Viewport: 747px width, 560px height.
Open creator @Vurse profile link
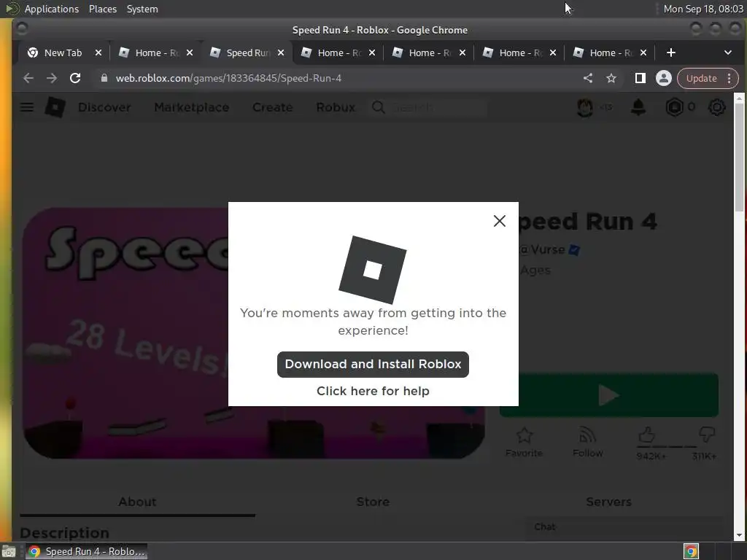coord(542,249)
